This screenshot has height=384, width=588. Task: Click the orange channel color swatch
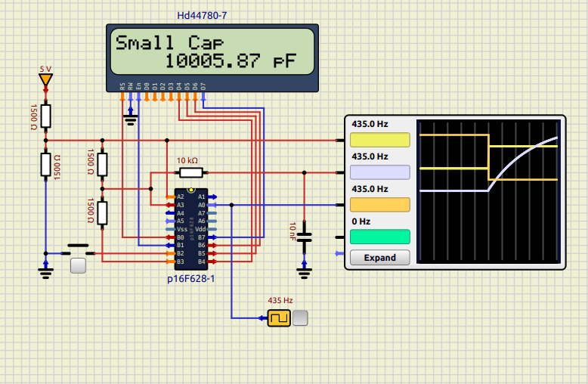(x=379, y=204)
